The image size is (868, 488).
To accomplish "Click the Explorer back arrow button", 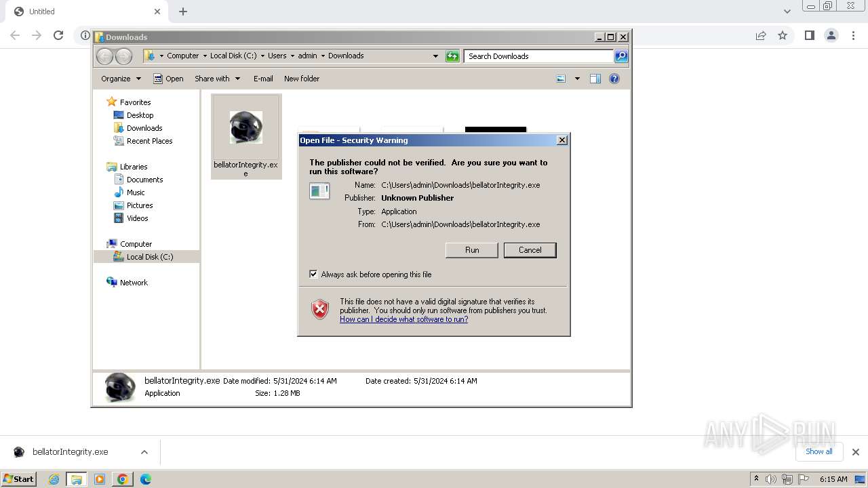I will (105, 56).
